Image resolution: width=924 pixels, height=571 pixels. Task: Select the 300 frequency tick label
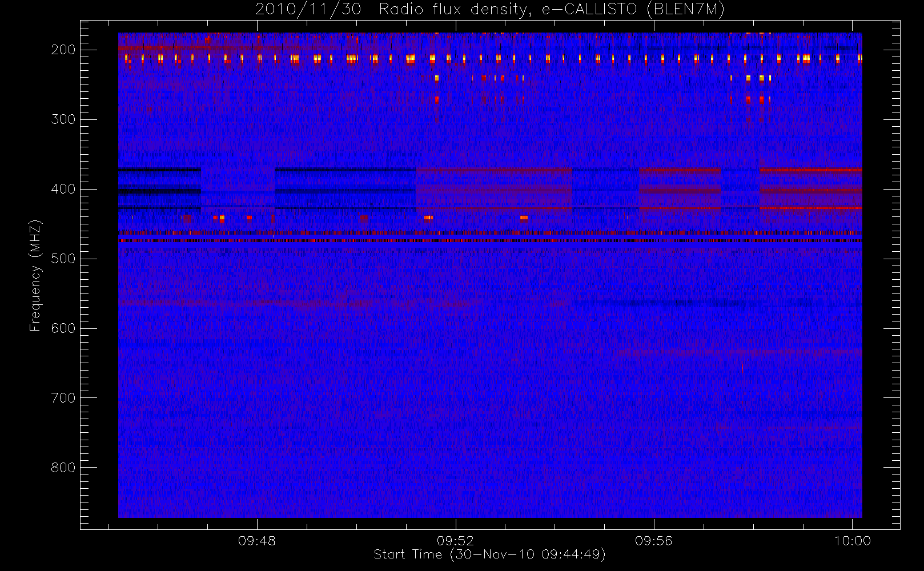coord(63,119)
